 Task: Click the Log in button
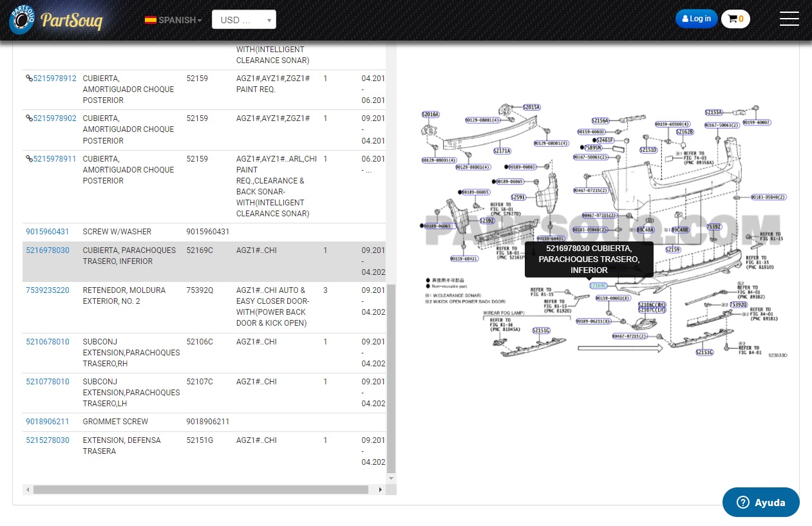click(696, 19)
